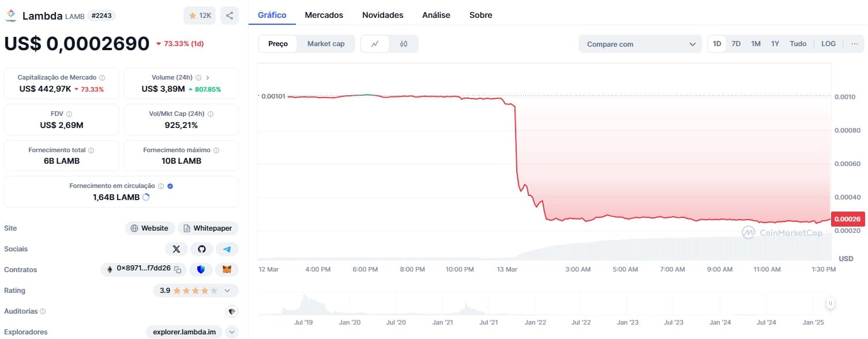This screenshot has height=339, width=868.
Task: Click the Ethereum icon in contract chip
Action: tap(110, 270)
